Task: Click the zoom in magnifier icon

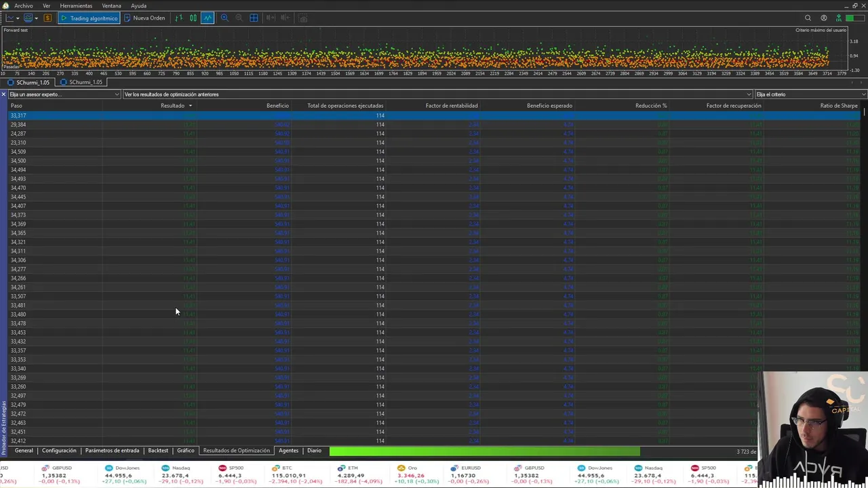Action: click(224, 18)
